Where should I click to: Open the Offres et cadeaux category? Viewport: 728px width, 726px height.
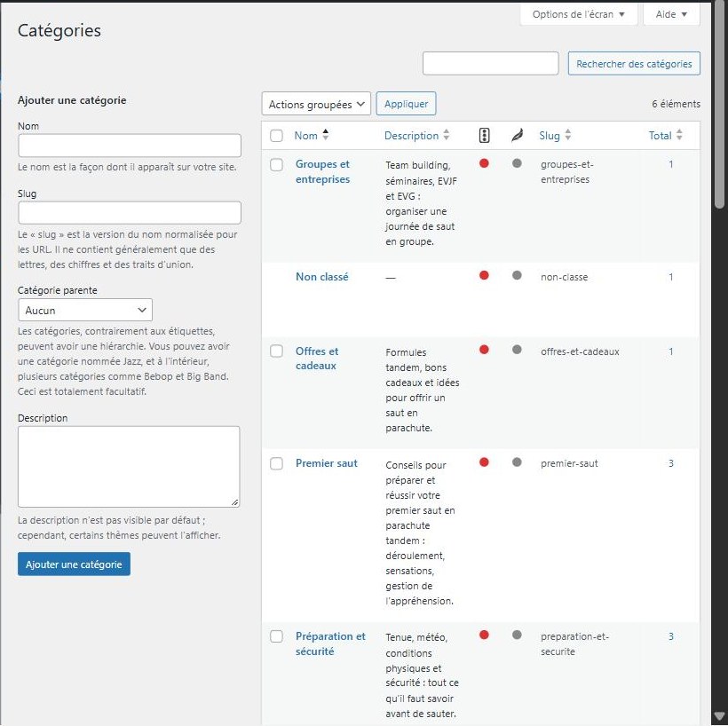click(317, 359)
